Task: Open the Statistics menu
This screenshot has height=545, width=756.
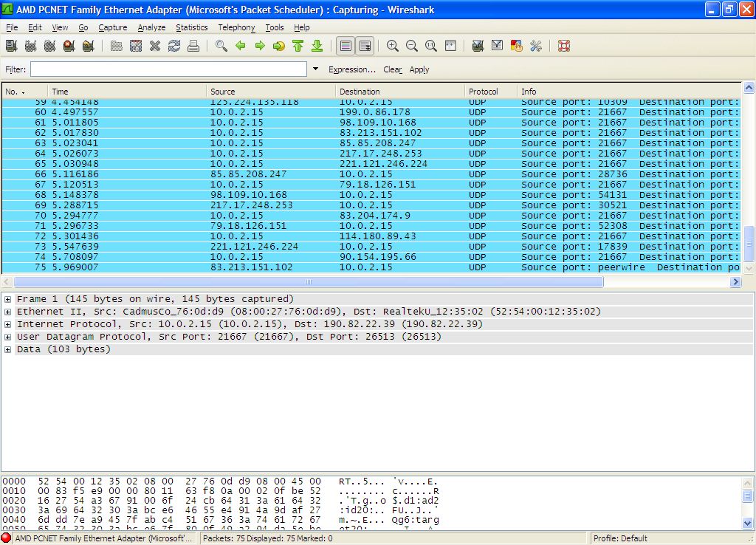Action: [191, 27]
